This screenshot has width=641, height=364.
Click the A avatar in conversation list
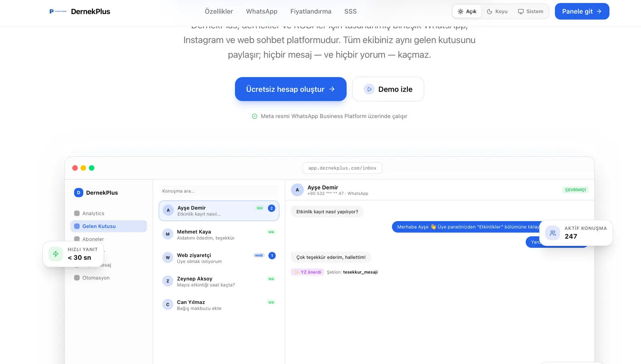(x=168, y=210)
